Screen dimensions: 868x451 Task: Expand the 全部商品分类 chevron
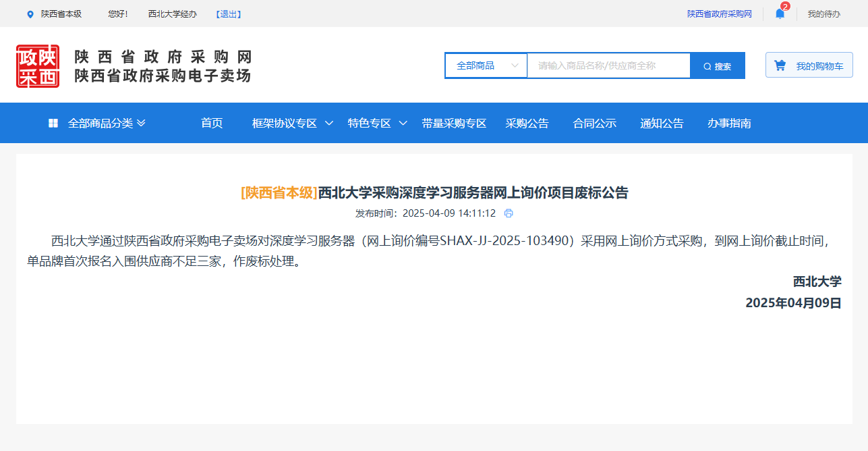(x=141, y=123)
